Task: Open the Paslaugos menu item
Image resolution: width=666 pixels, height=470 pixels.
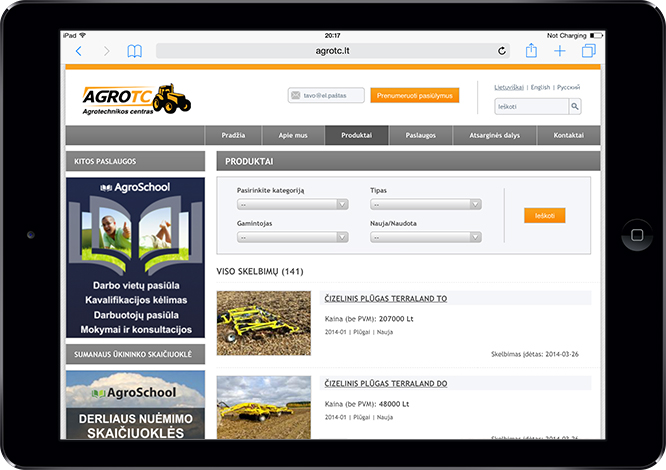Action: click(x=420, y=135)
